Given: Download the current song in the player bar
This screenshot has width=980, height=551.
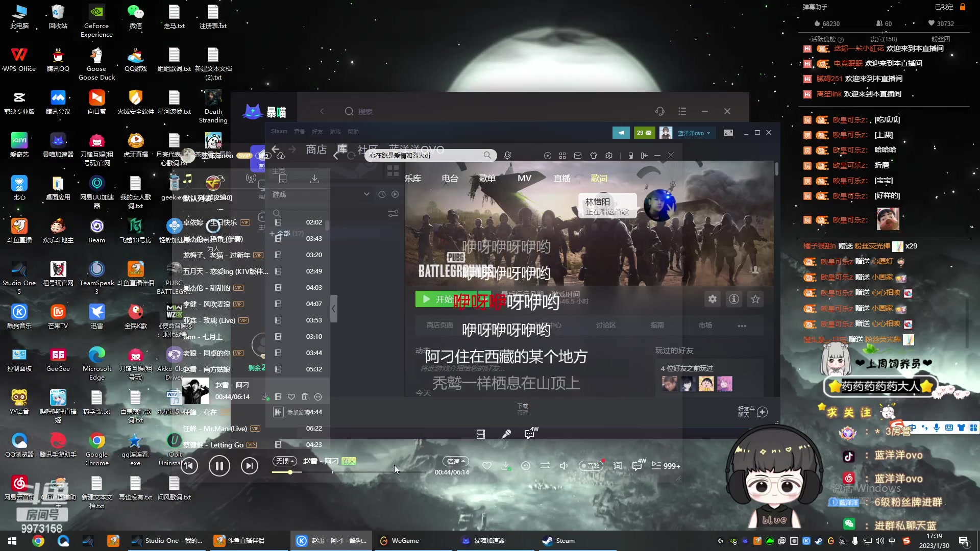Looking at the screenshot, I should 506,466.
